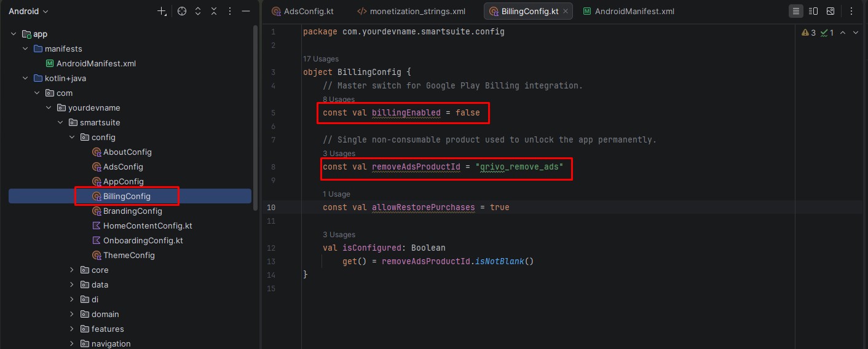Expand the di package
868x349 pixels.
coord(72,299)
